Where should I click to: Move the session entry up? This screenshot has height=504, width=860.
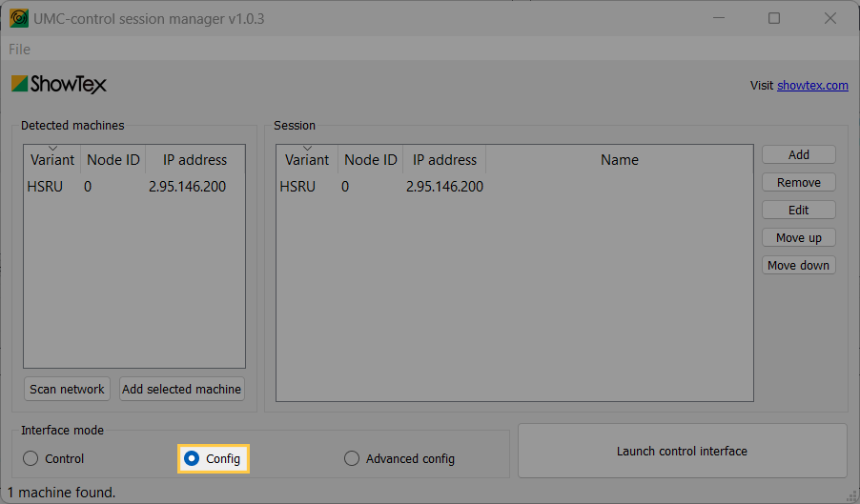(x=798, y=237)
